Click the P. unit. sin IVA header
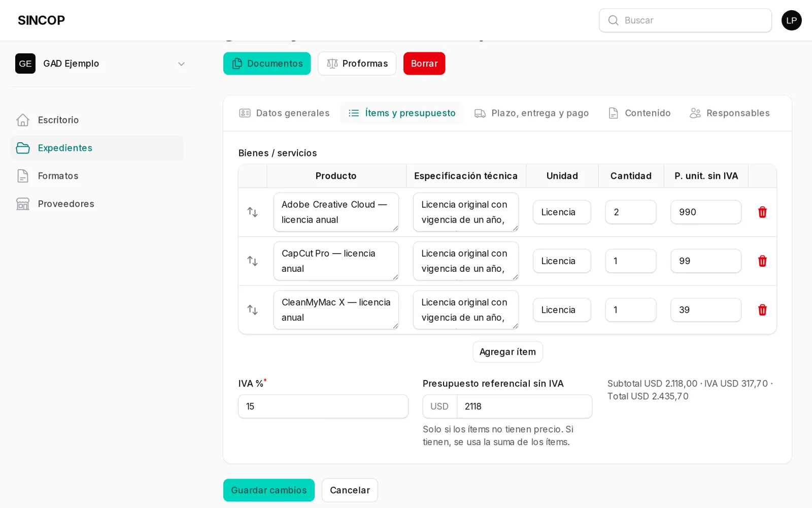The height and width of the screenshot is (508, 812). pyautogui.click(x=706, y=176)
